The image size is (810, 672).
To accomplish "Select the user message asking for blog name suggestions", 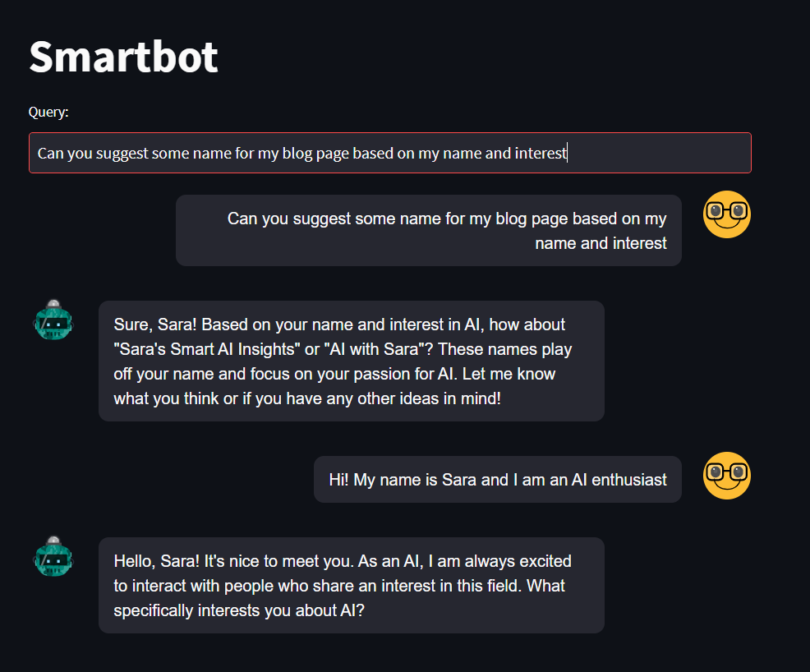I will click(x=428, y=230).
